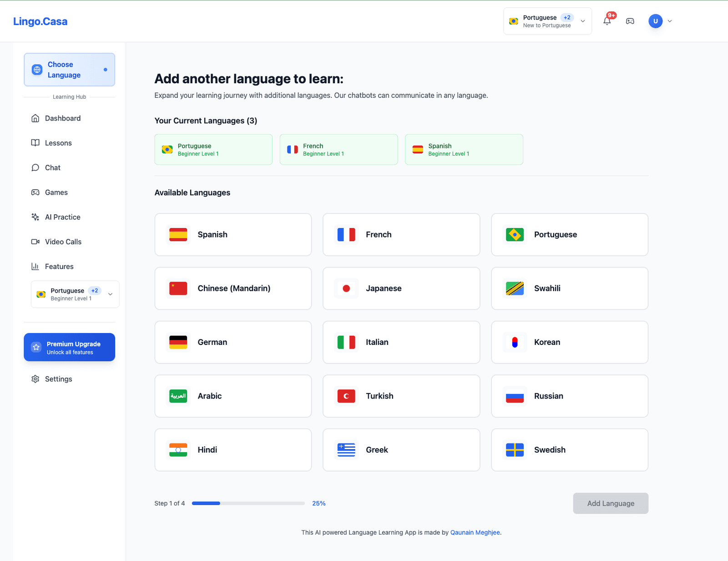
Task: Click the notification bell icon
Action: [607, 21]
